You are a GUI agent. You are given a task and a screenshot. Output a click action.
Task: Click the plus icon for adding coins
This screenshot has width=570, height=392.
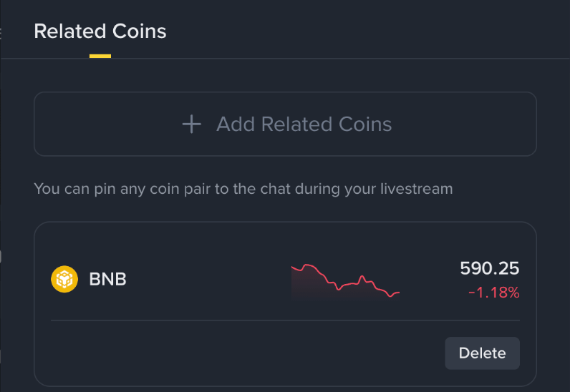pyautogui.click(x=191, y=124)
